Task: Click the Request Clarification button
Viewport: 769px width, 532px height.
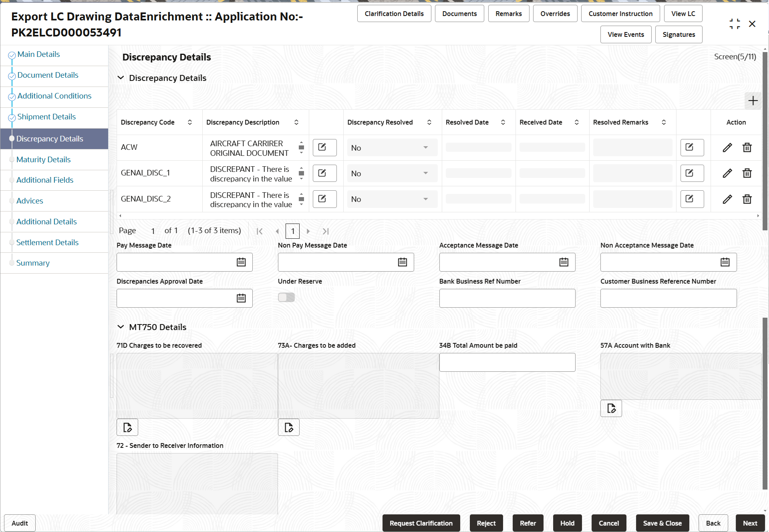Action: tap(421, 523)
